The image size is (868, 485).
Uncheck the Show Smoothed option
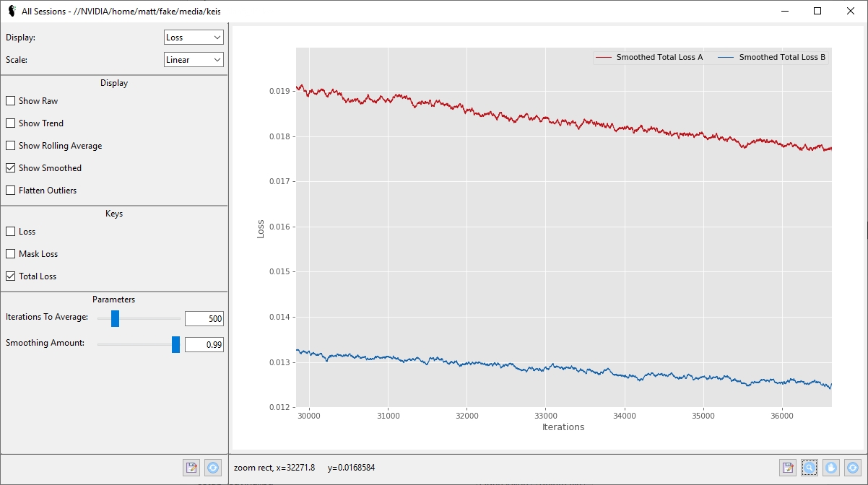pyautogui.click(x=11, y=168)
